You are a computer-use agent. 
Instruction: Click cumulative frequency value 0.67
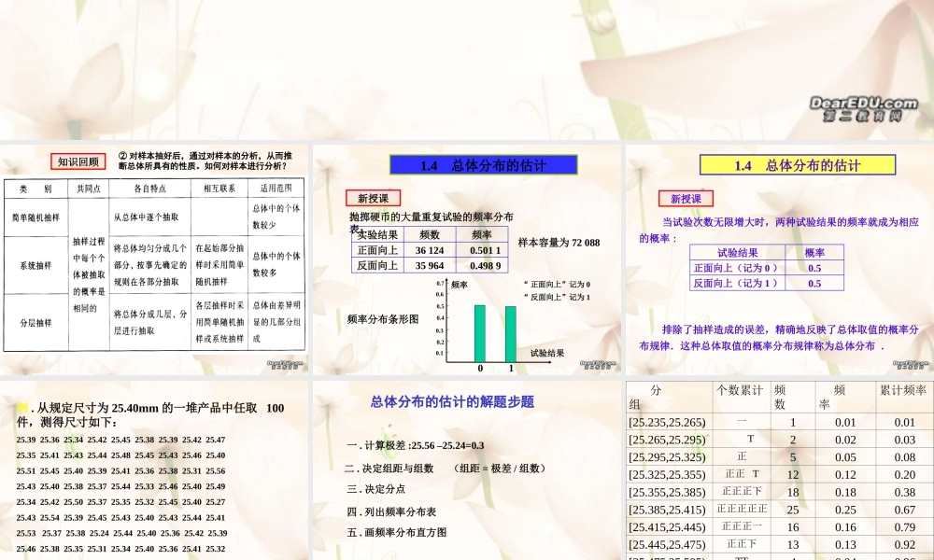904,510
